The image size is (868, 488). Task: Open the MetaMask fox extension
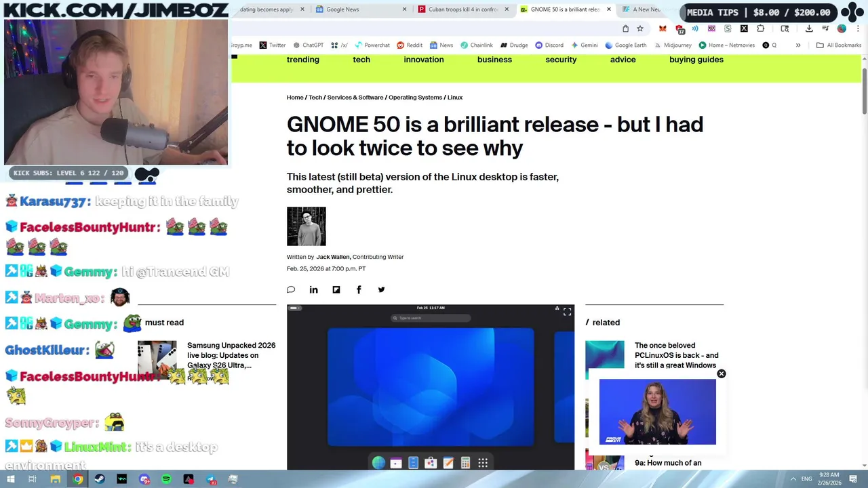point(663,28)
